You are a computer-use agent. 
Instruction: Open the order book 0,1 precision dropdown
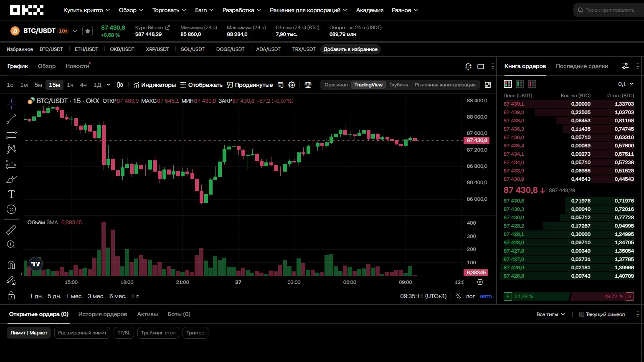(x=626, y=84)
